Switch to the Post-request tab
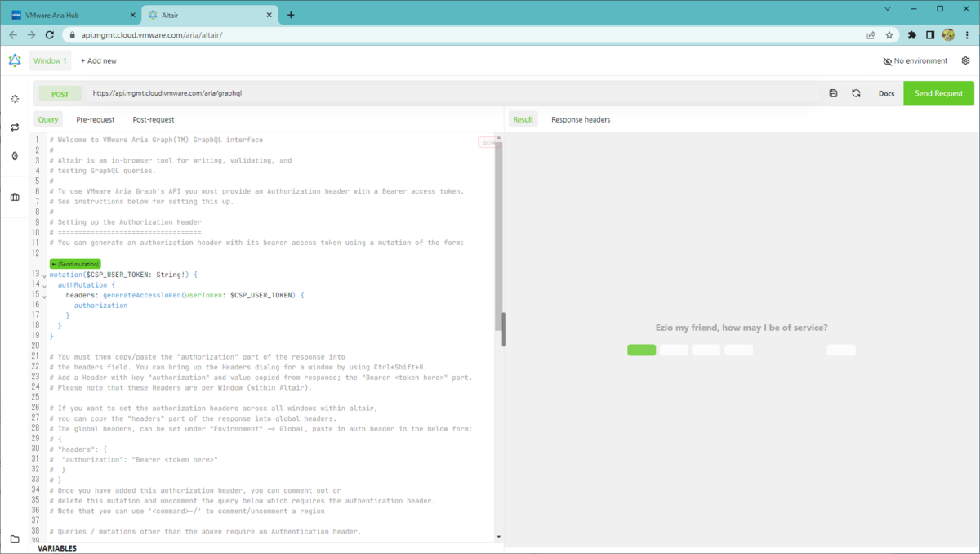980x554 pixels. click(154, 119)
